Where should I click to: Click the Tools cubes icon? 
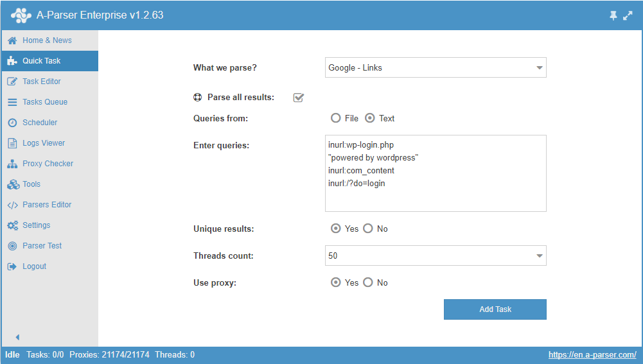coord(13,184)
